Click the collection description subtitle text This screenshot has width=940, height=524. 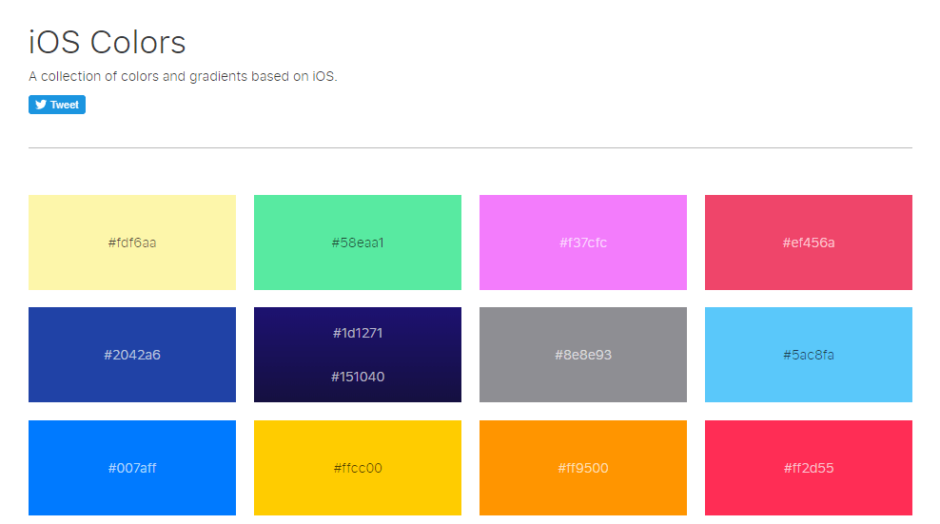183,76
